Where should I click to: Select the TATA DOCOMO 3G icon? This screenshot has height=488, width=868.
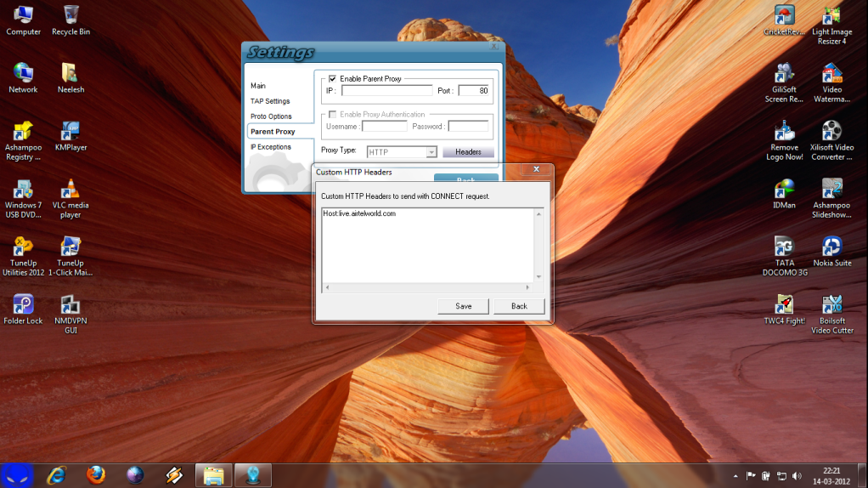pos(785,257)
